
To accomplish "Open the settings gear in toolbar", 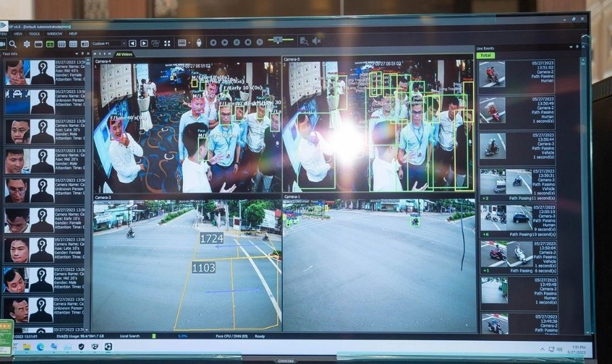I will click(x=27, y=43).
